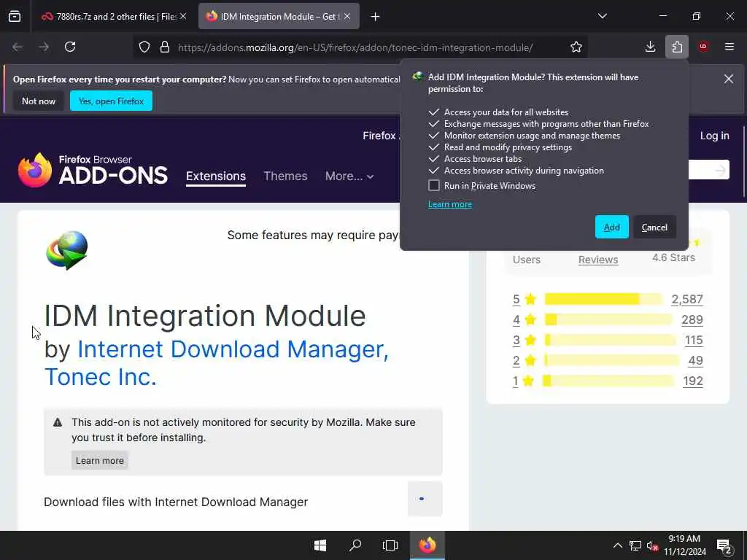747x560 pixels.
Task: Close the 7880rs.7z tab
Action: [x=183, y=16]
